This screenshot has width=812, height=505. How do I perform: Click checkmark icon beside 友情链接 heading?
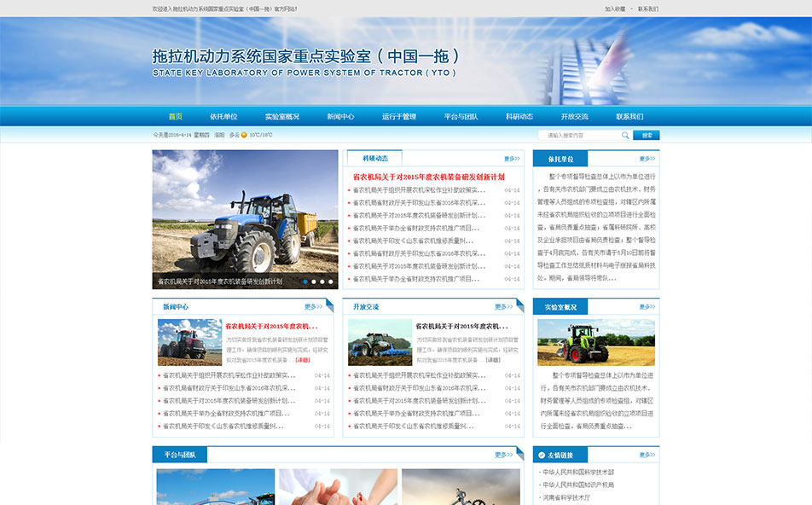pyautogui.click(x=541, y=456)
